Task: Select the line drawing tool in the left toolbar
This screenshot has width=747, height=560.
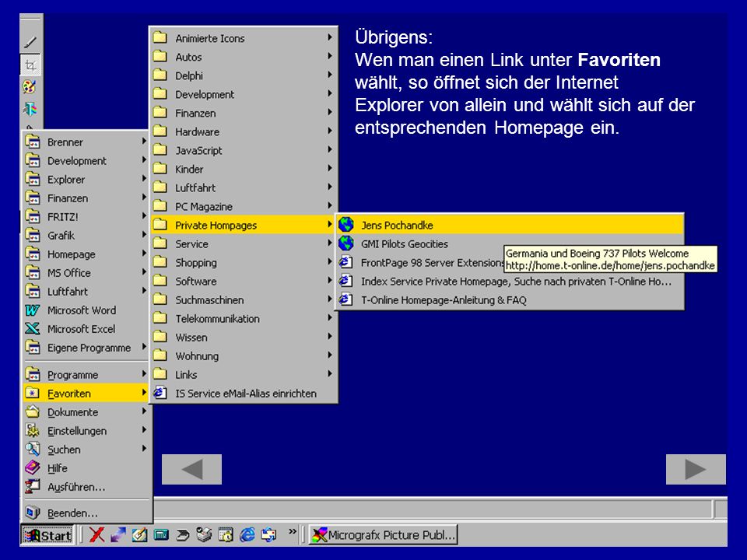Action: [30, 42]
